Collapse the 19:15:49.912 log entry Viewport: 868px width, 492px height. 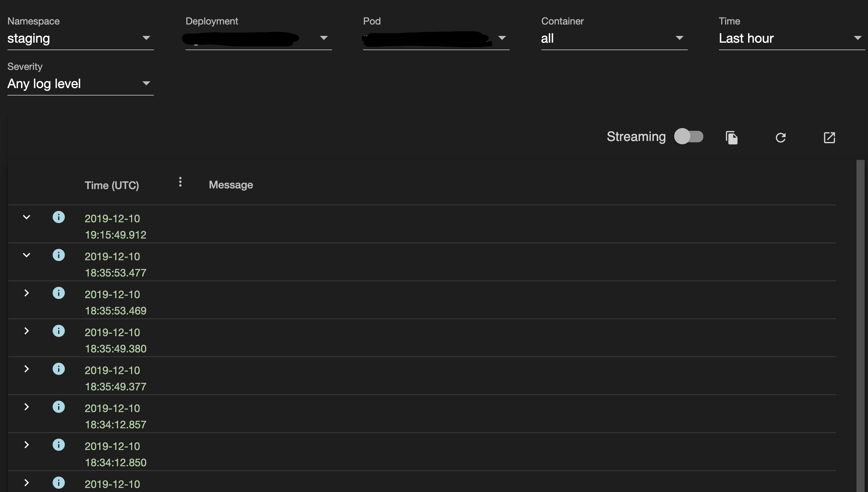tap(27, 217)
